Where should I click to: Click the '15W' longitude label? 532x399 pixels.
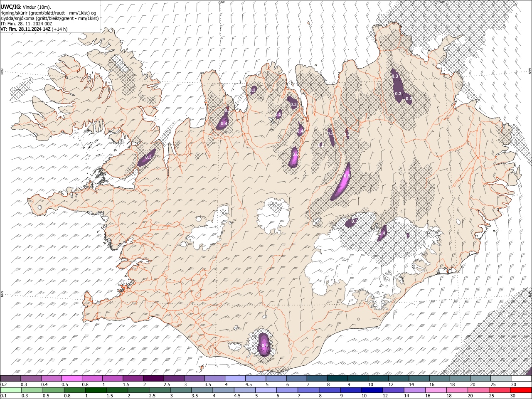[x=440, y=2]
